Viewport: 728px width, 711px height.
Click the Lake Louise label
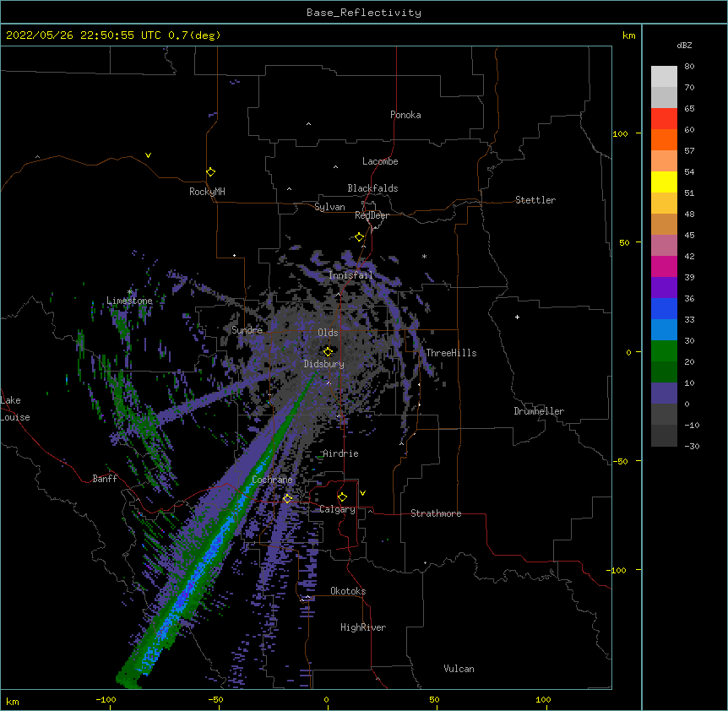15,409
